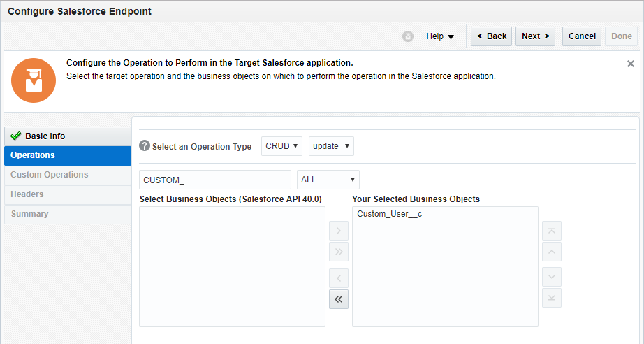Expand the ALL filter dropdown
The width and height of the screenshot is (644, 344).
point(328,180)
